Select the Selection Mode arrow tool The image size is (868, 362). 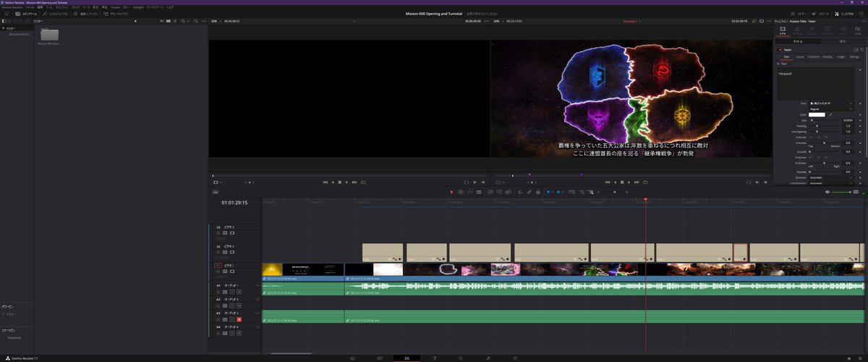[451, 192]
